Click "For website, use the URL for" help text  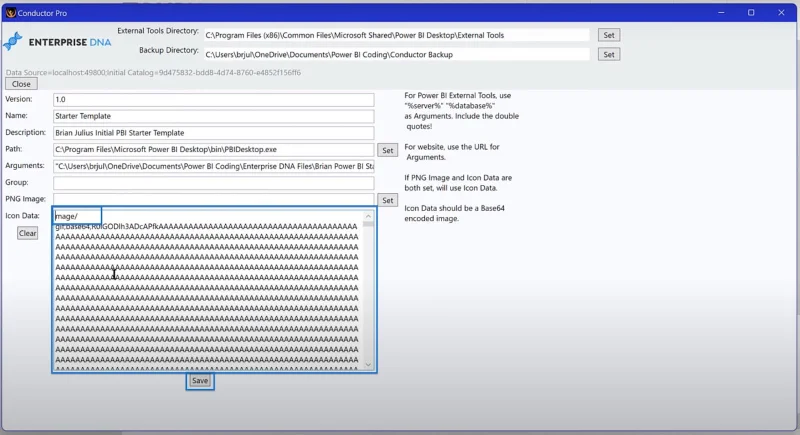452,147
